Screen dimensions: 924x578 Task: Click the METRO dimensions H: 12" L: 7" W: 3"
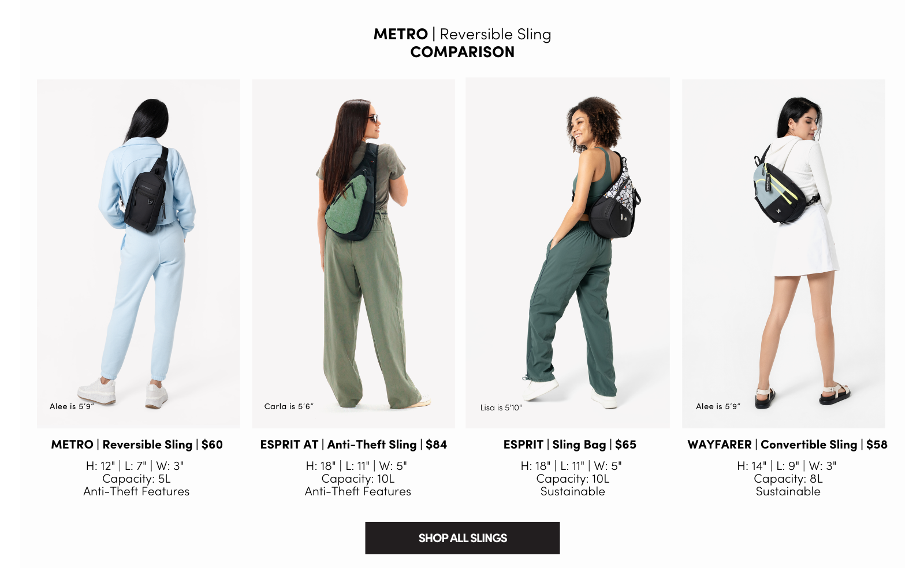[135, 466]
